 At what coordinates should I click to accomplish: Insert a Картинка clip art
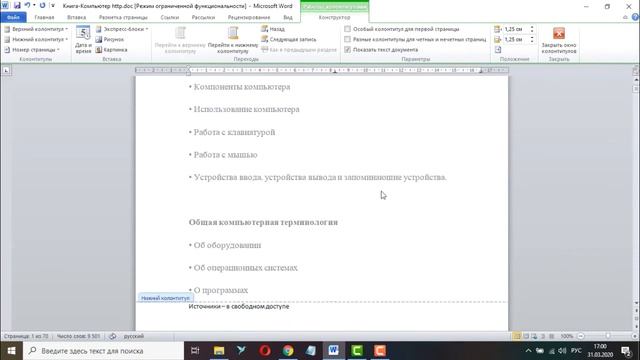point(111,50)
